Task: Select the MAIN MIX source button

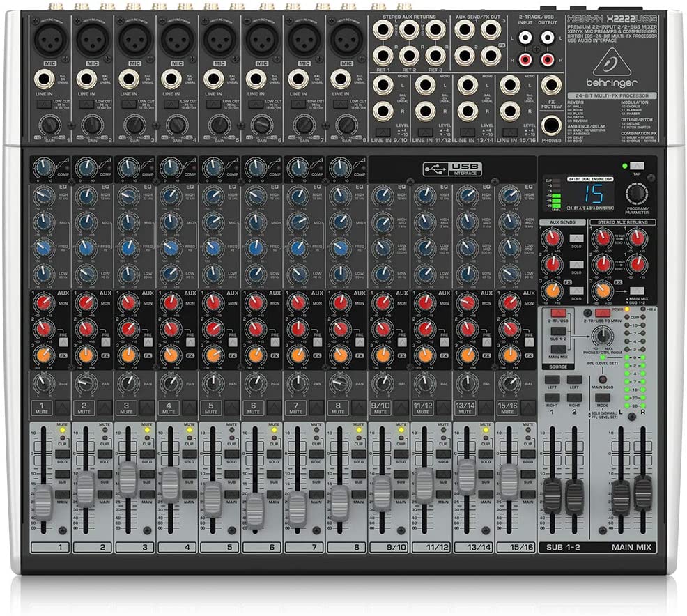Action: click(558, 349)
